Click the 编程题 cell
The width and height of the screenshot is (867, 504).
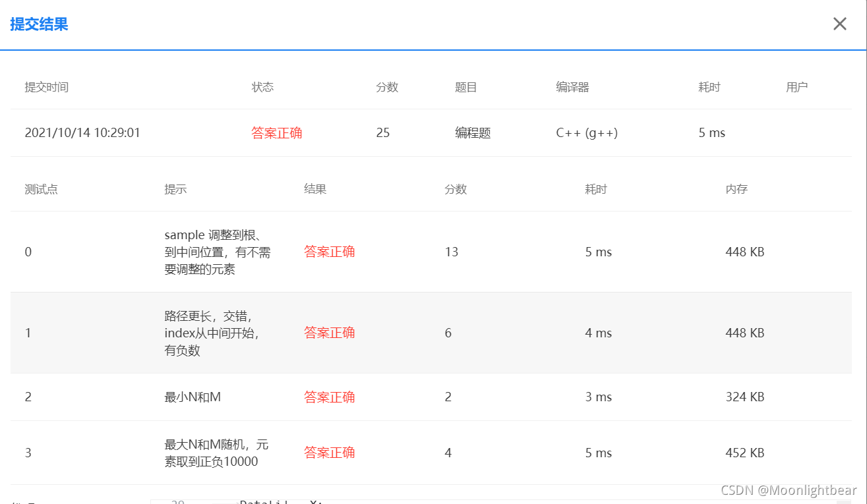473,133
